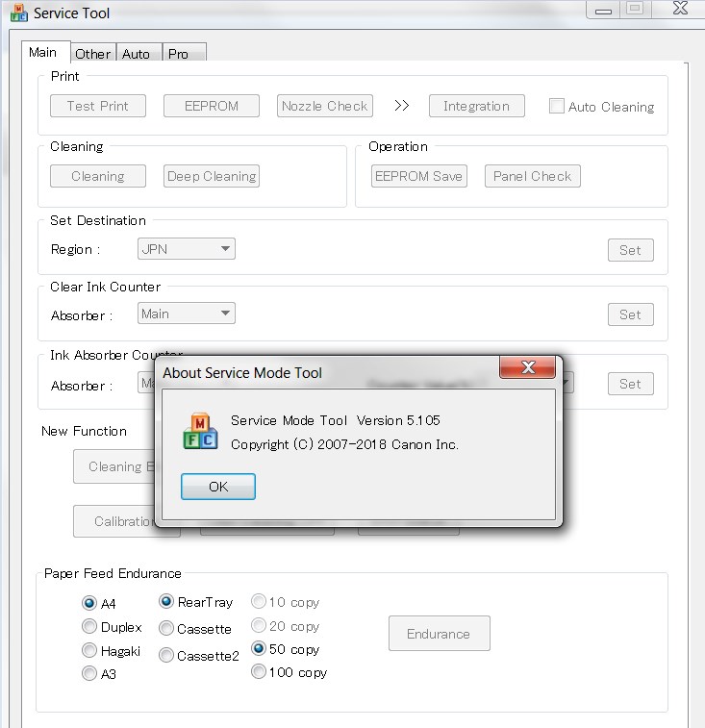Click the Calibration button

tap(113, 521)
